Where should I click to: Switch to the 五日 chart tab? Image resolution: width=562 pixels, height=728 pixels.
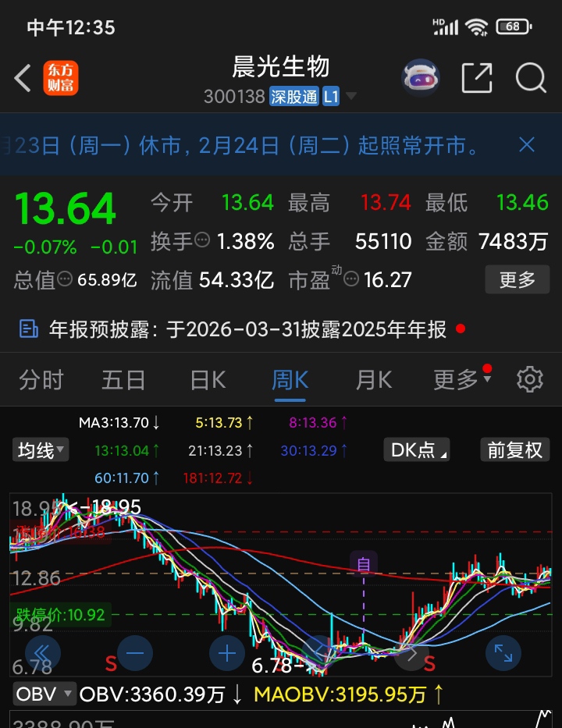[x=123, y=380]
